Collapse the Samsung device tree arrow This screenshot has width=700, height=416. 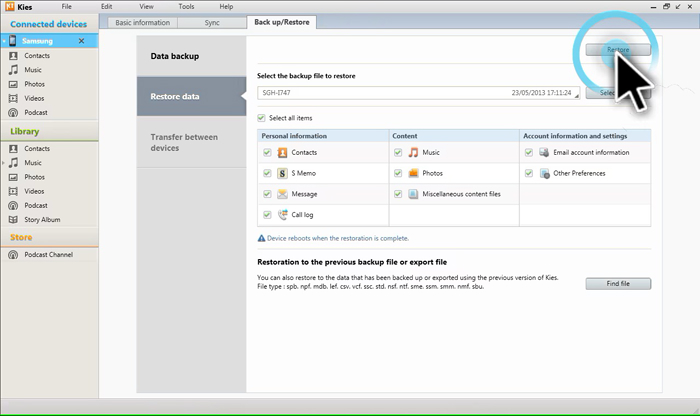(x=4, y=41)
